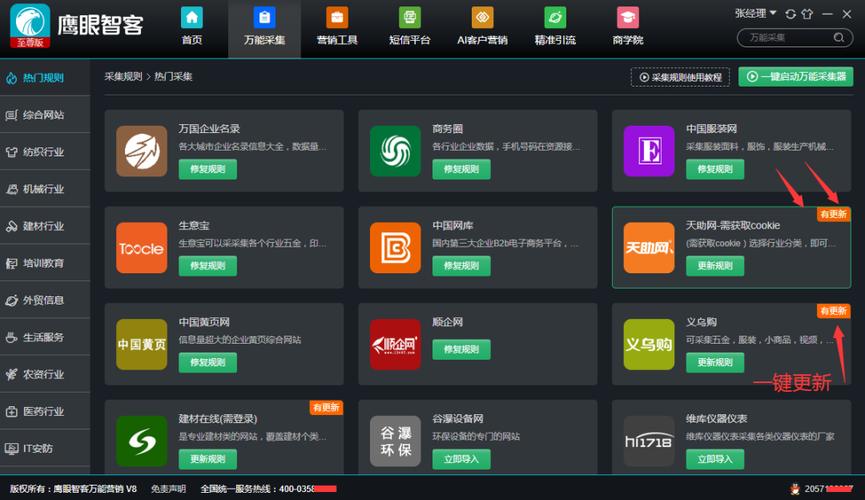This screenshot has width=865, height=500.
Task: Click 更新规则 under 天助网
Action: click(x=715, y=265)
